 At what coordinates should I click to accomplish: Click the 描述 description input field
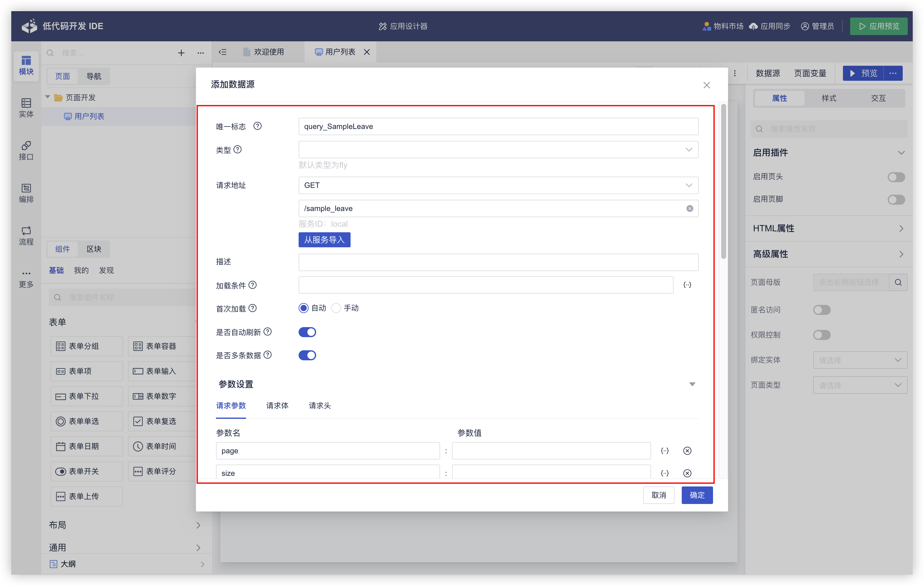(x=498, y=262)
